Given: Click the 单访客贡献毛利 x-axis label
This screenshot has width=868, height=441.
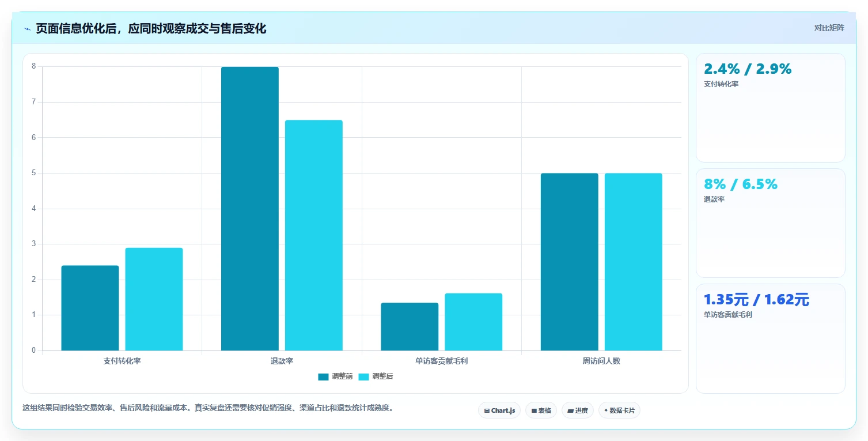Looking at the screenshot, I should 442,361.
